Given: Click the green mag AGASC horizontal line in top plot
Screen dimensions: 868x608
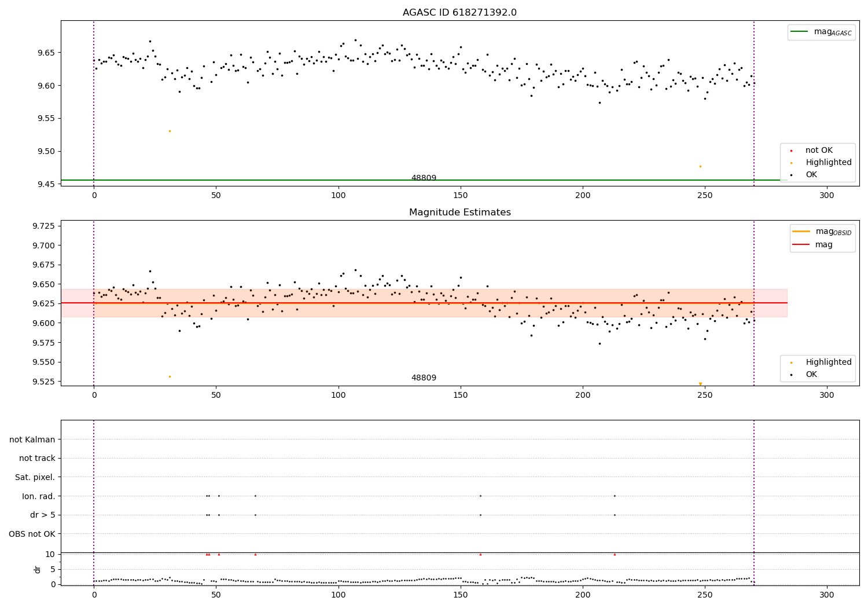Looking at the screenshot, I should click(x=424, y=180).
